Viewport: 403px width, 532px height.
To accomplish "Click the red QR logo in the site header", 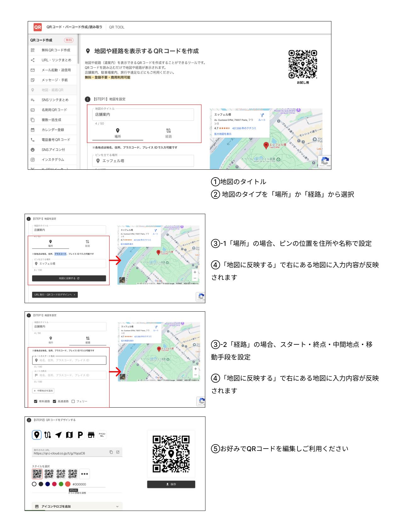I will coord(38,27).
